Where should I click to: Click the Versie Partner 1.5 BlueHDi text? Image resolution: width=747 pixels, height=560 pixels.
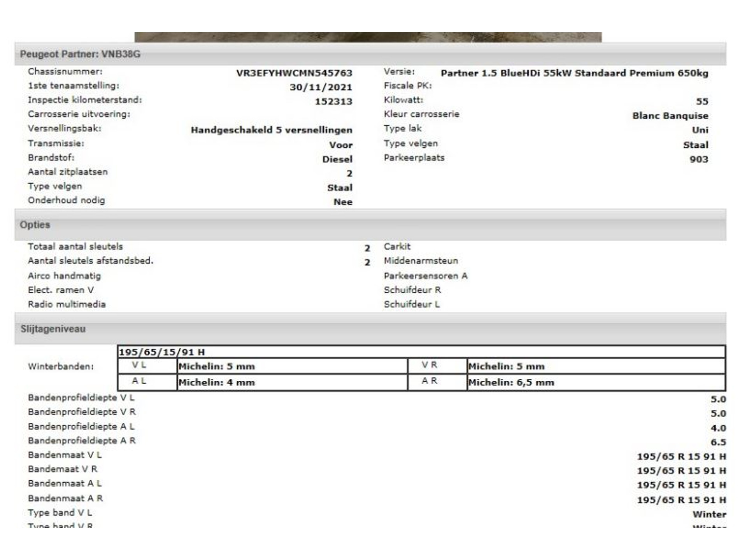click(574, 73)
